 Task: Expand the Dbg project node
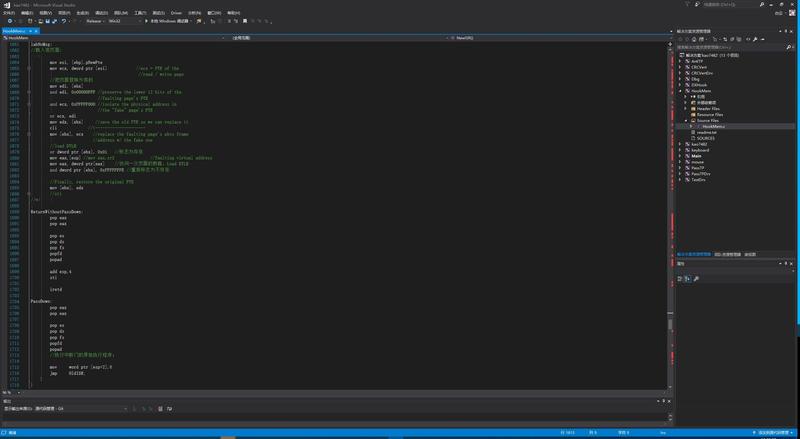click(x=680, y=79)
